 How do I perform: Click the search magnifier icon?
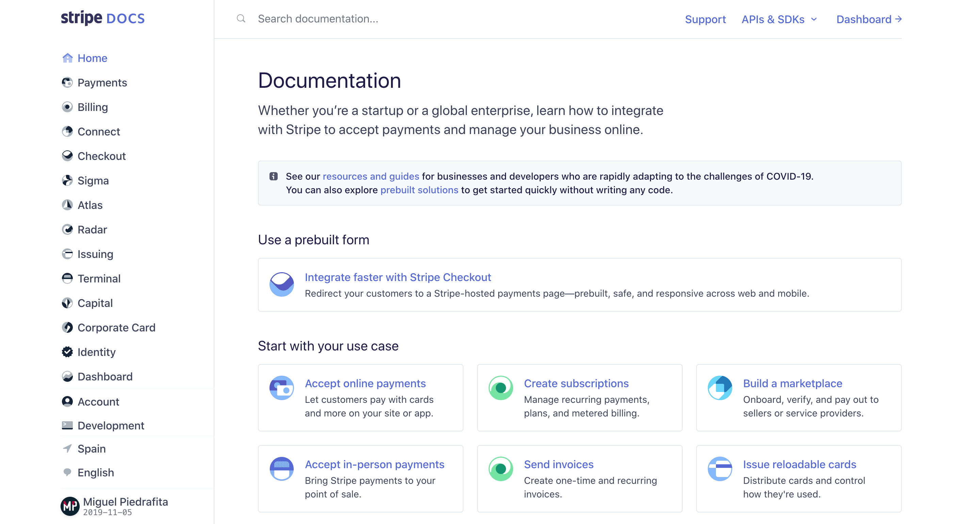(241, 19)
